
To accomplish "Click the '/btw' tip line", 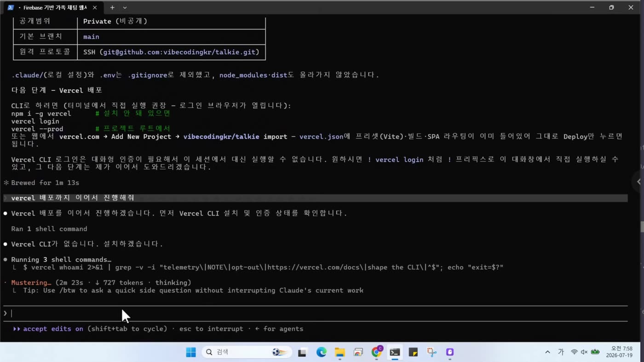I will click(193, 291).
